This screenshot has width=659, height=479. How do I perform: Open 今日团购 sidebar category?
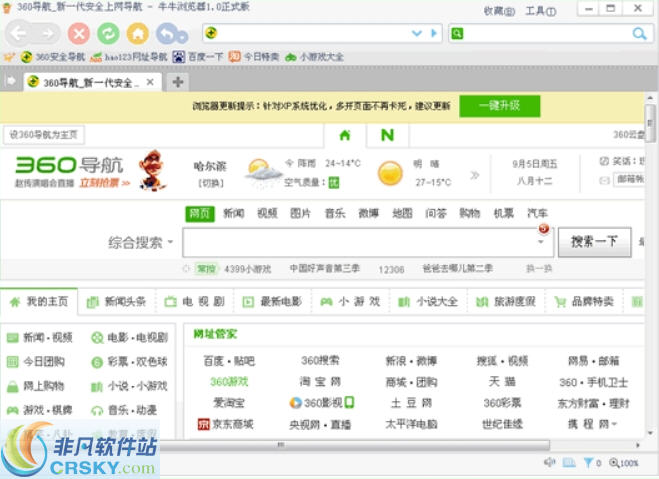(36, 362)
